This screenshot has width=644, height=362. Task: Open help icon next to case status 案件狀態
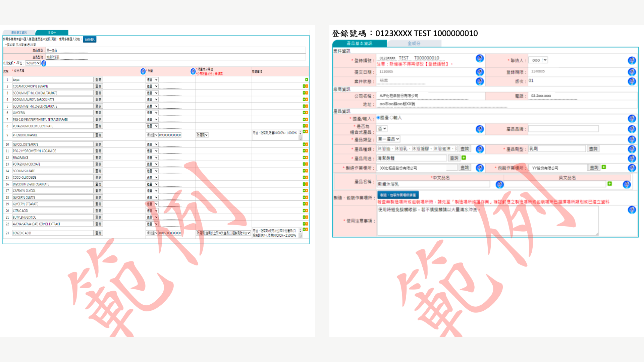point(480,81)
